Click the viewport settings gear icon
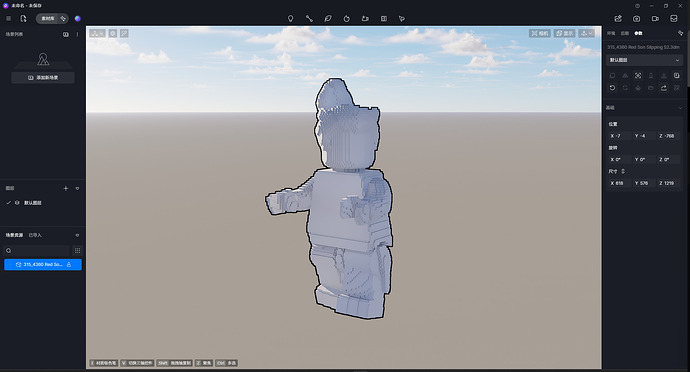690x372 pixels. [113, 33]
